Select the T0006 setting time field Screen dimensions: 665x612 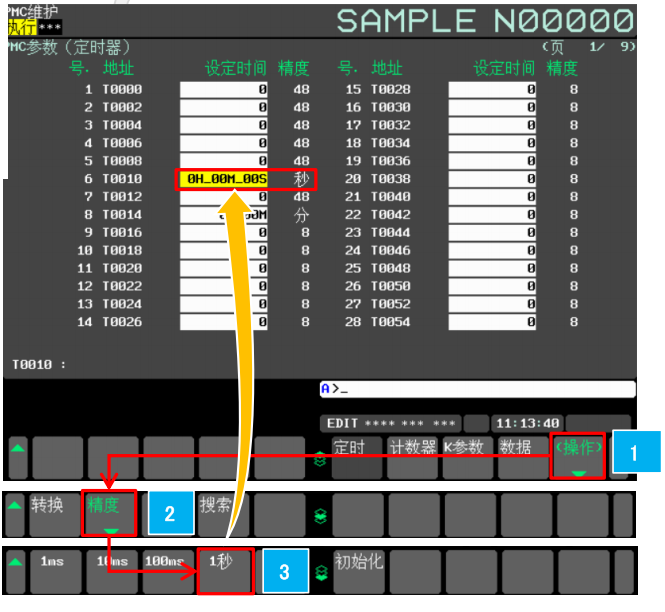[224, 143]
